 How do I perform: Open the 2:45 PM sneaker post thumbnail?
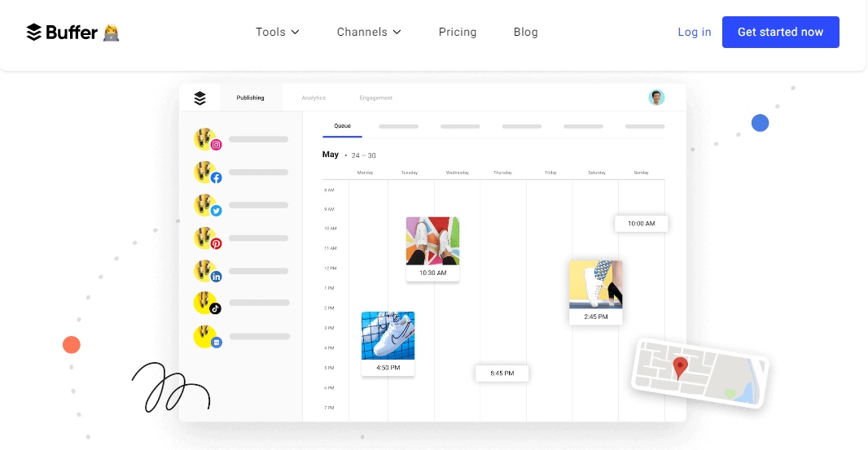pyautogui.click(x=596, y=285)
